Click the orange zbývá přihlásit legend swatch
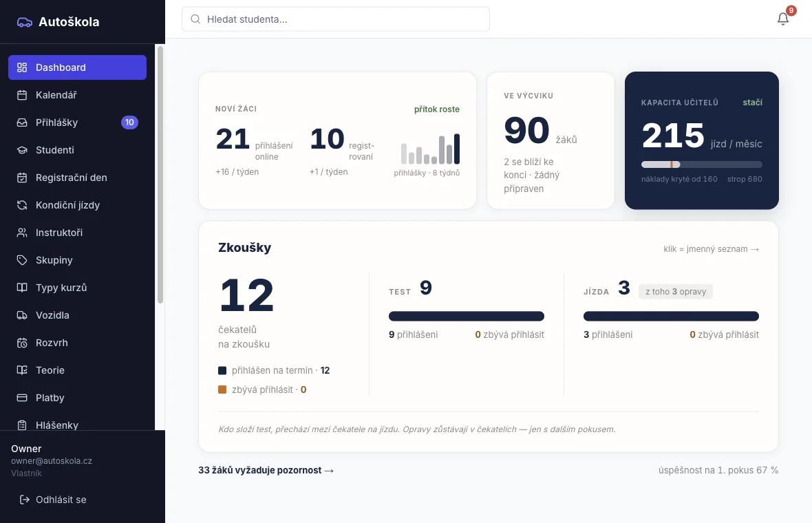 (222, 389)
